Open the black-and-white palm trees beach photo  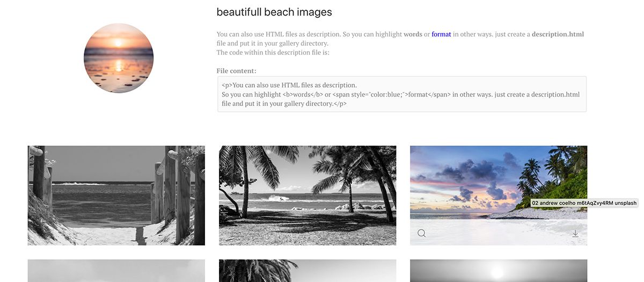click(308, 196)
